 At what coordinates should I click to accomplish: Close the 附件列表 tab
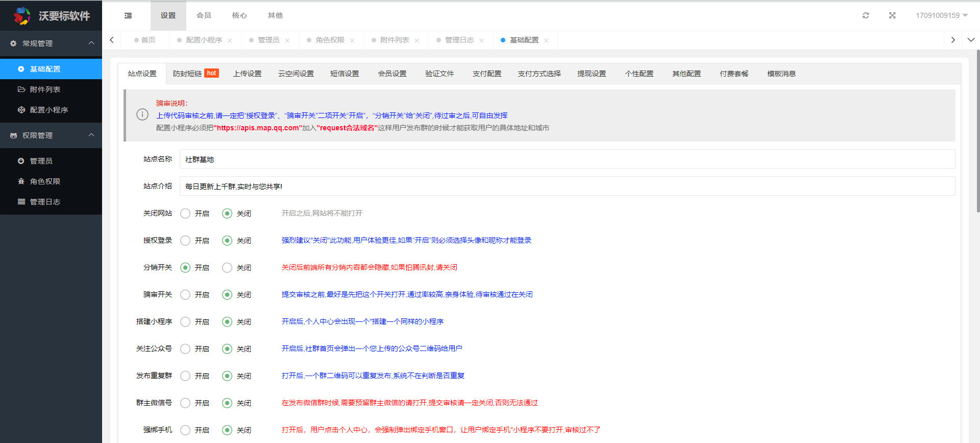point(417,40)
